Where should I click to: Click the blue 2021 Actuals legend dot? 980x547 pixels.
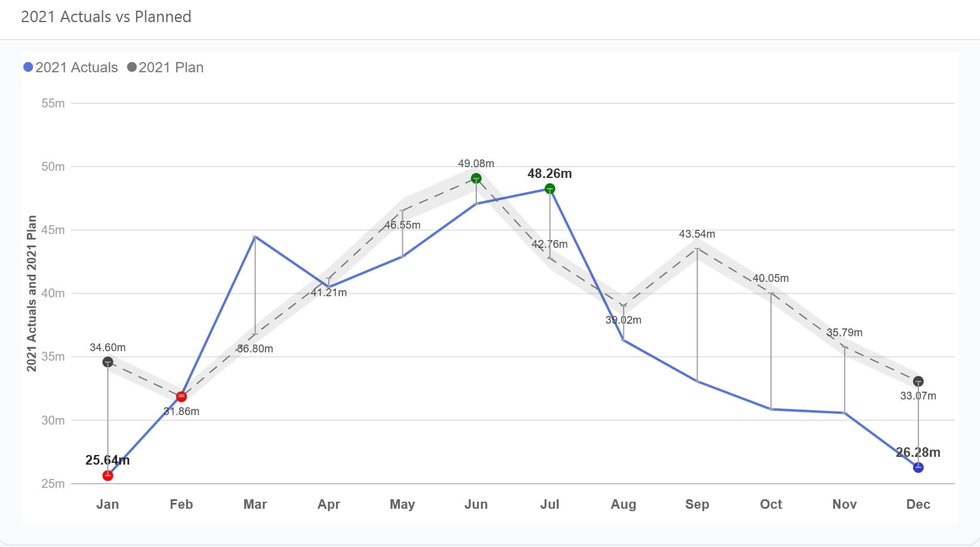tap(28, 67)
